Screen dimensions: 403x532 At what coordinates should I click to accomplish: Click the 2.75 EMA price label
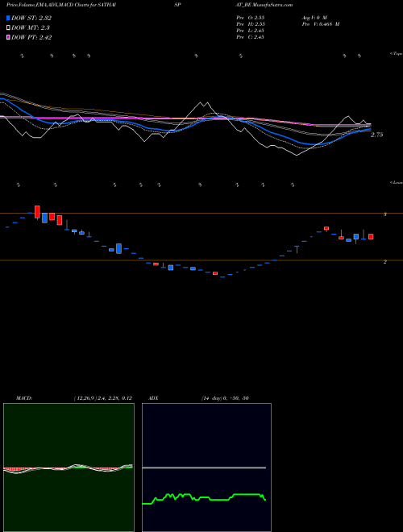click(376, 135)
